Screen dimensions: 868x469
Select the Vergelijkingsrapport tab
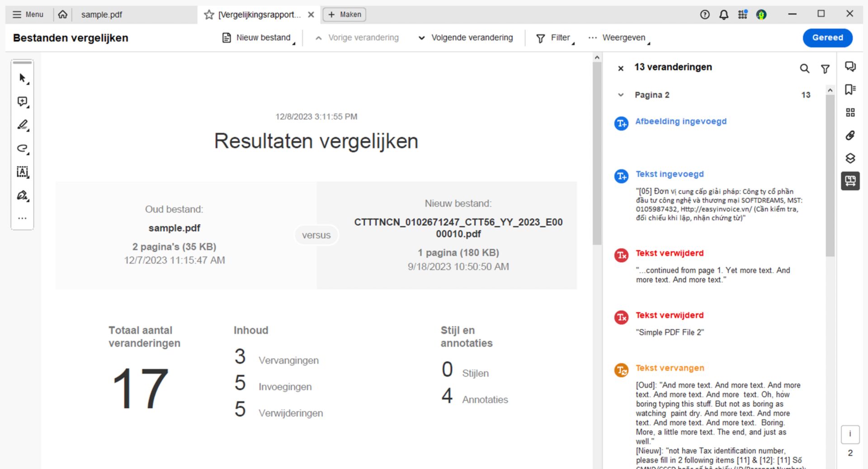click(x=259, y=14)
